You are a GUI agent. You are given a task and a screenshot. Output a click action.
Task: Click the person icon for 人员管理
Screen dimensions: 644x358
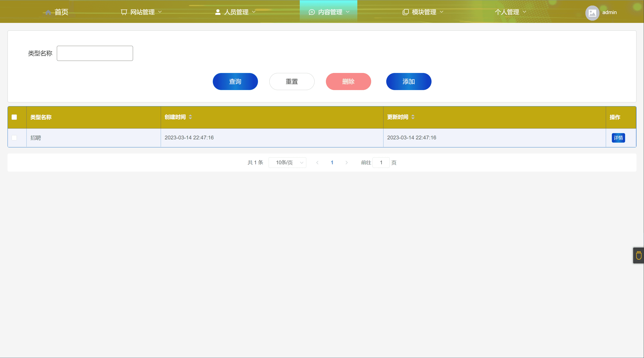tap(218, 12)
